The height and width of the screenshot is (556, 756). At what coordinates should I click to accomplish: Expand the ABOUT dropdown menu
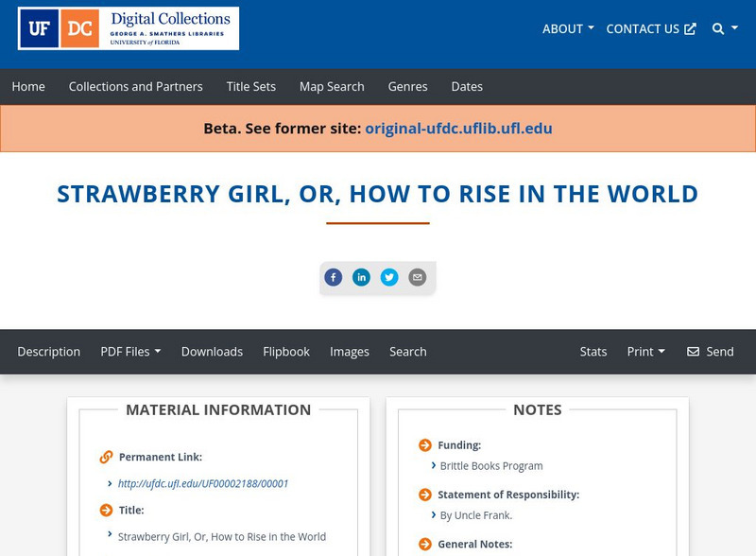pyautogui.click(x=568, y=29)
